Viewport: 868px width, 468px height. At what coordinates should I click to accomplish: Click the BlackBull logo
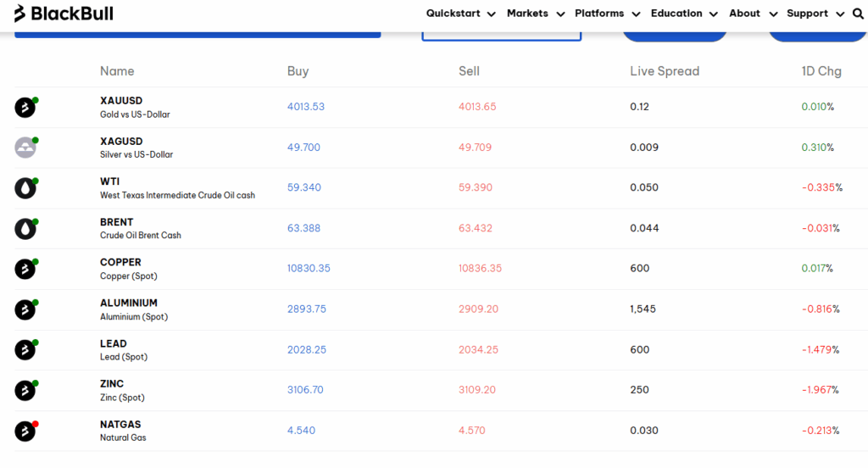[x=64, y=14]
